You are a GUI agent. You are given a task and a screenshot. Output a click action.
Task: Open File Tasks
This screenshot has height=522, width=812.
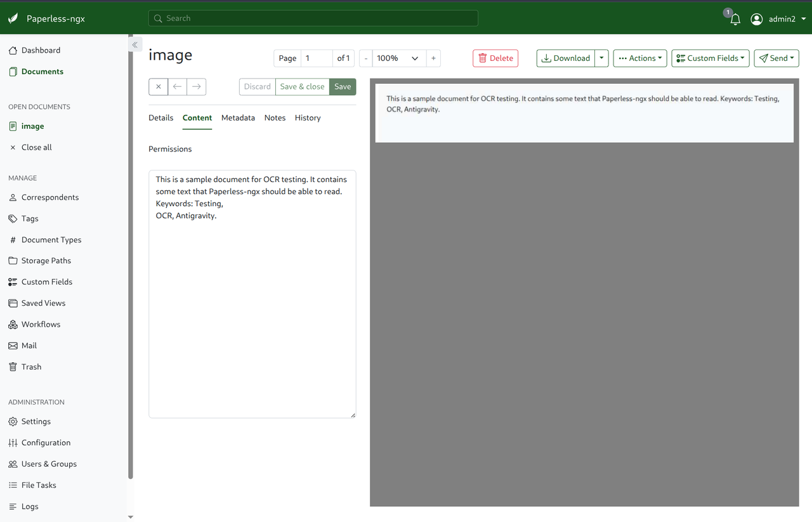tap(38, 485)
